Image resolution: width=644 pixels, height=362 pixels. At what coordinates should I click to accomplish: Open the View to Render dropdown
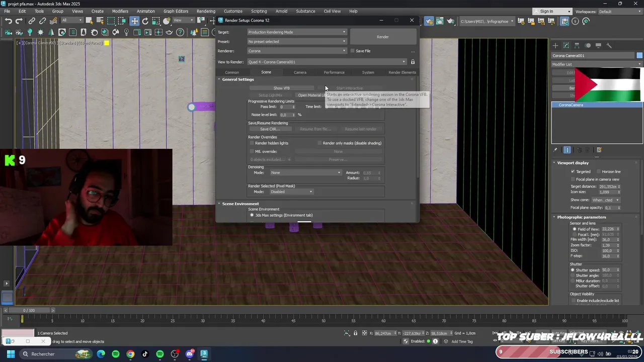[x=327, y=62]
